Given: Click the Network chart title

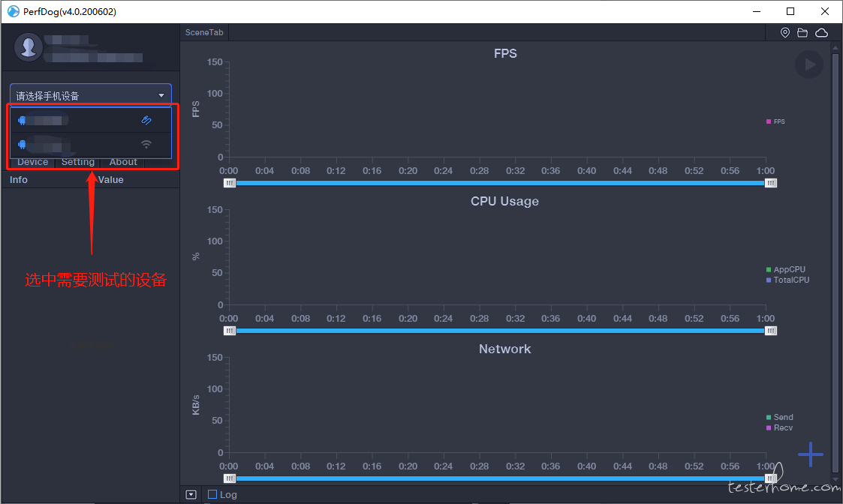Looking at the screenshot, I should [x=505, y=349].
